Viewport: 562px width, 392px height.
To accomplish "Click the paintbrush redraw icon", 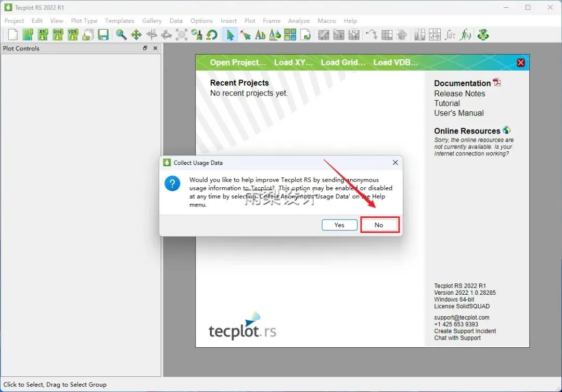I will [196, 35].
